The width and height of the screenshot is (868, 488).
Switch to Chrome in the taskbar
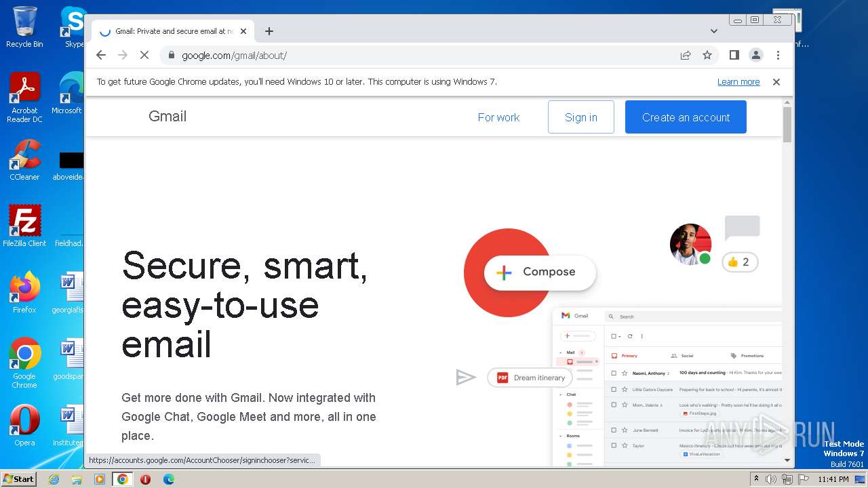[123, 479]
